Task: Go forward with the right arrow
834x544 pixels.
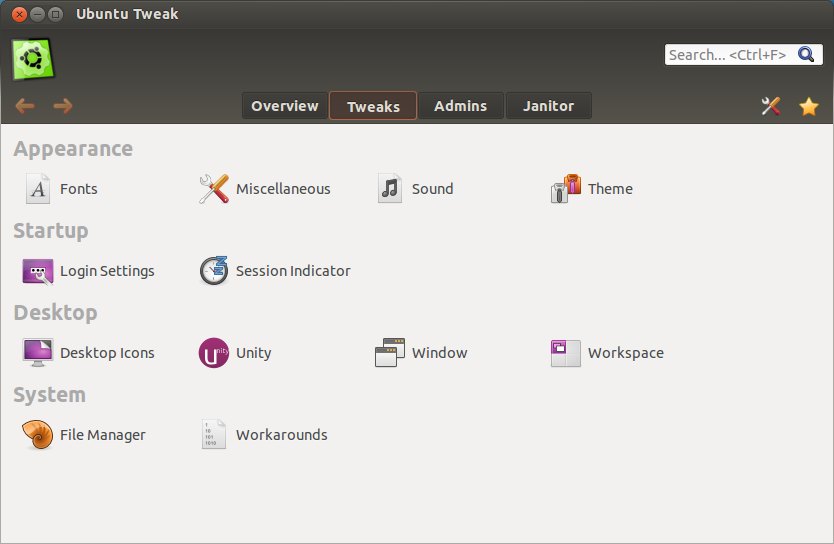Action: pos(63,106)
